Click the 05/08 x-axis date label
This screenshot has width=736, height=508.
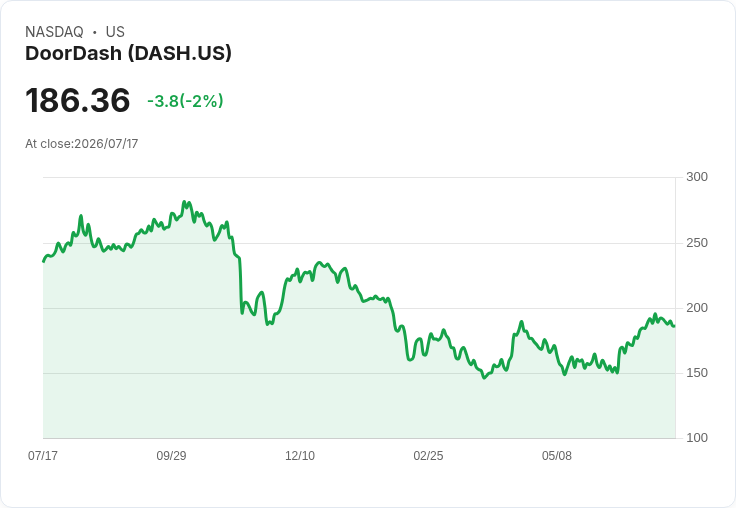[x=557, y=455]
